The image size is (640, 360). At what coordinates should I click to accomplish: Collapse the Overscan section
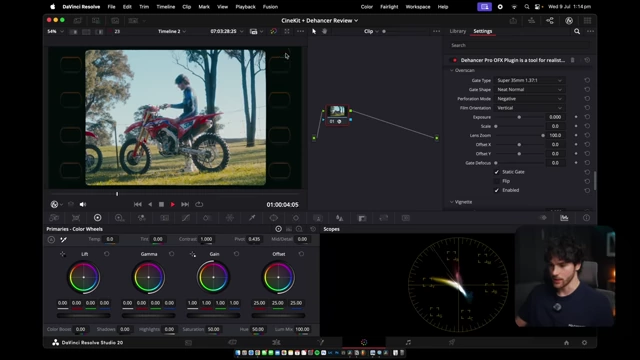tap(452, 71)
